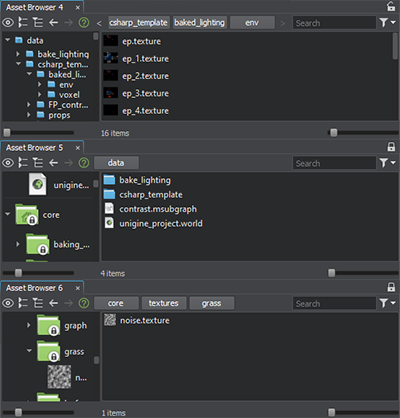The image size is (400, 418).
Task: Click Search field in Asset Browser 5
Action: click(334, 163)
